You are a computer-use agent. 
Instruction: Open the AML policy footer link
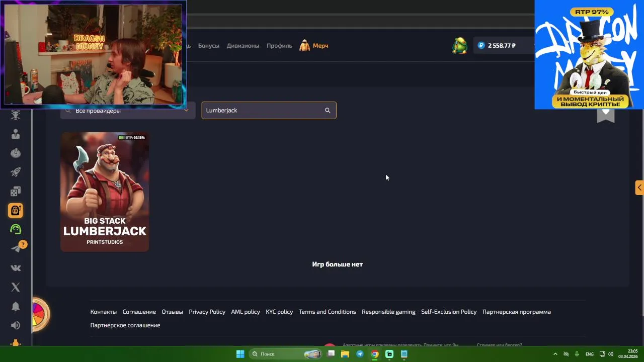pyautogui.click(x=246, y=312)
